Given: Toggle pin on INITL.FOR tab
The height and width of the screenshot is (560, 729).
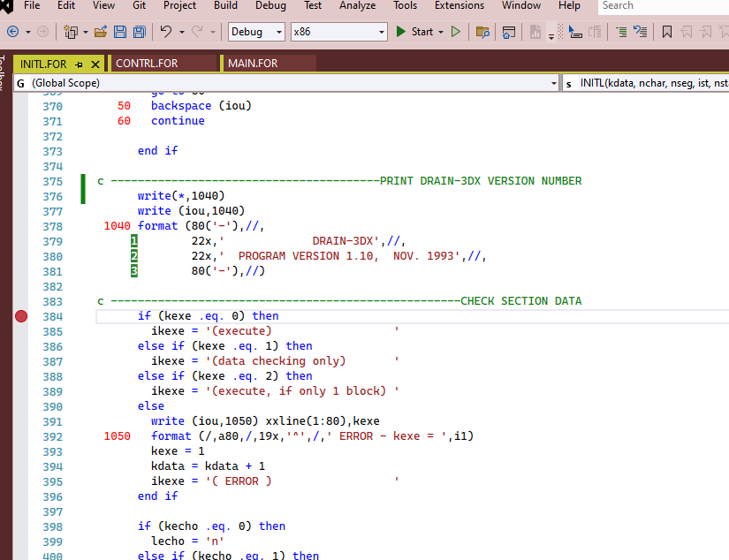Looking at the screenshot, I should tap(78, 64).
